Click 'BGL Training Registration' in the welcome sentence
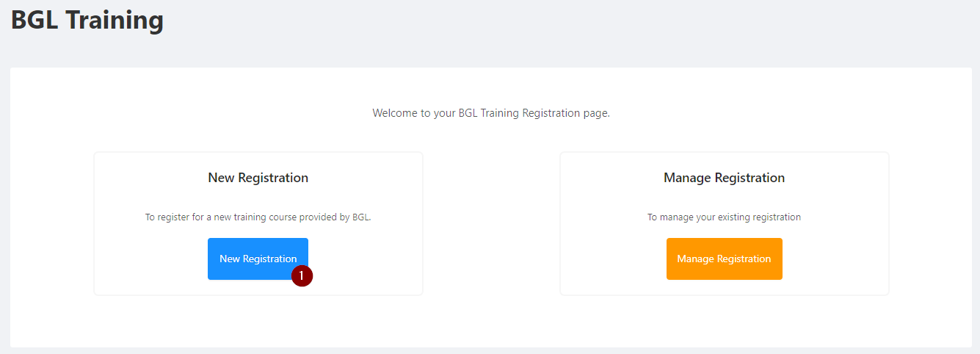The image size is (980, 354). tap(518, 113)
